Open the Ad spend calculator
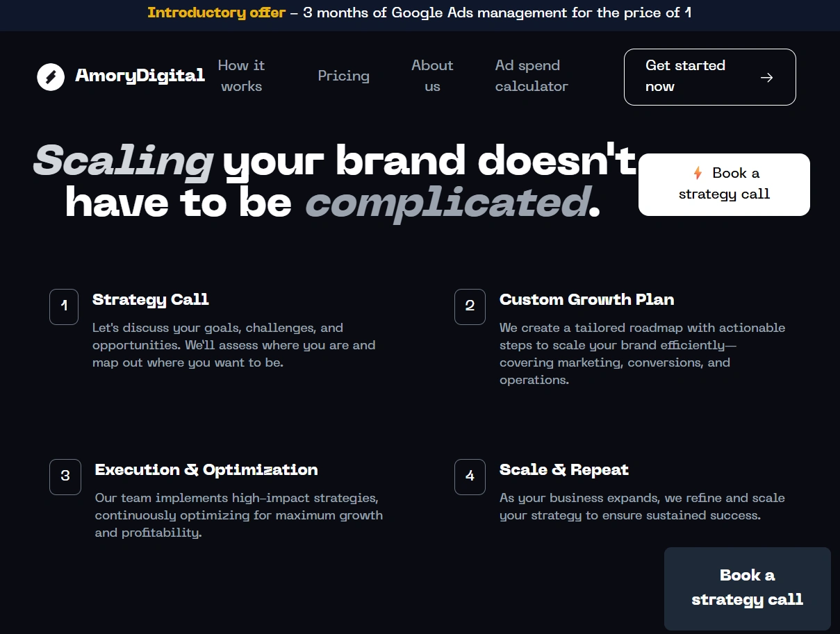Image resolution: width=840 pixels, height=634 pixels. pos(531,76)
